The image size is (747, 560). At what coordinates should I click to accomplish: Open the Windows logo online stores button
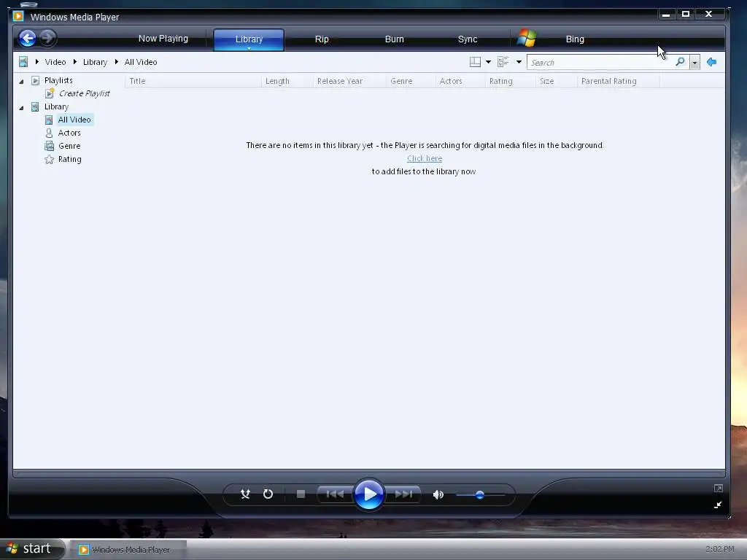point(527,38)
